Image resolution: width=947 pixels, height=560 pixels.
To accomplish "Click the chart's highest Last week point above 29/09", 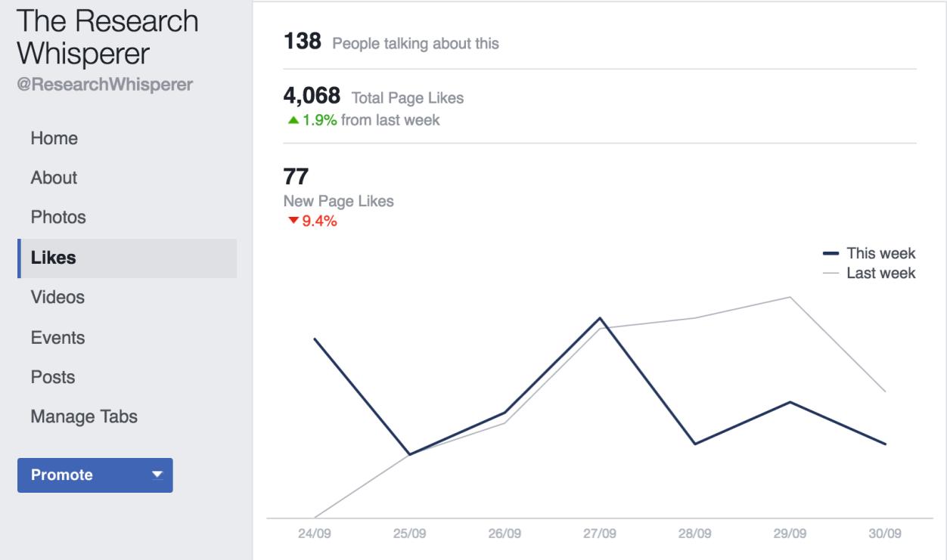I will coord(790,298).
